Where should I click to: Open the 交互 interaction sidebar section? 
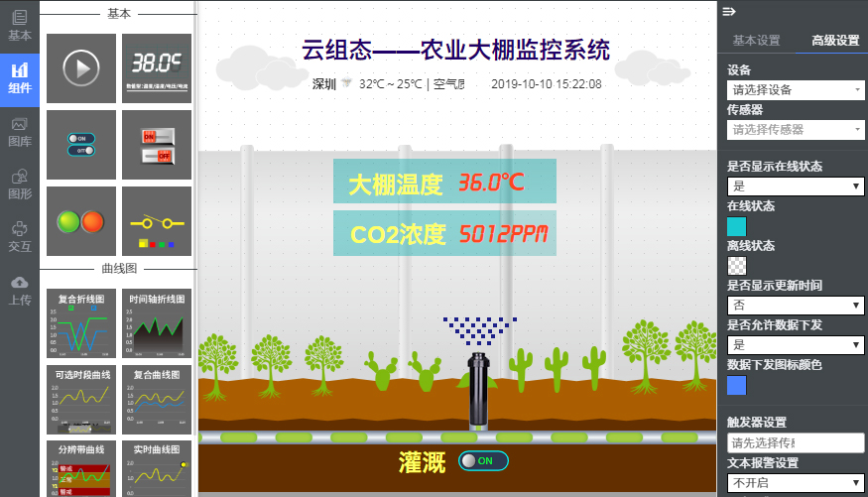20,236
